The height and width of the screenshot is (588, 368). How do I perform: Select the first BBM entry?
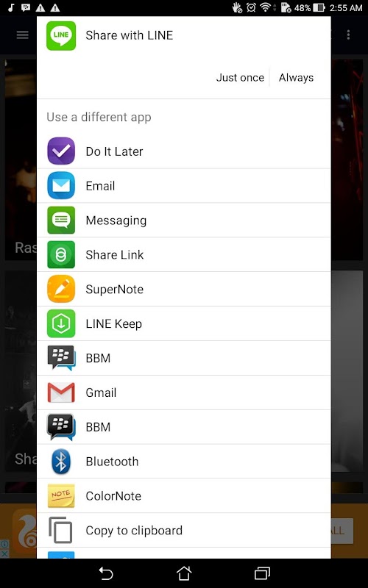pos(184,358)
